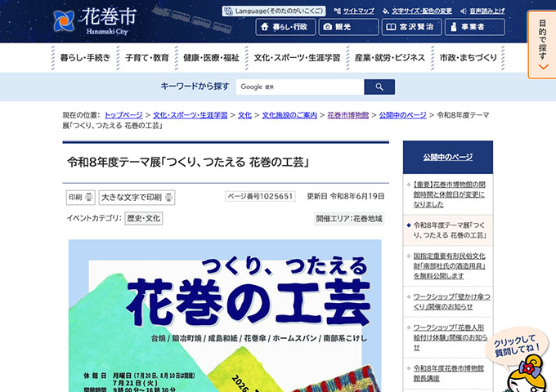
Task: Go to 文化・スポーツ・生涯学習 breadcrumb
Action: (x=190, y=115)
